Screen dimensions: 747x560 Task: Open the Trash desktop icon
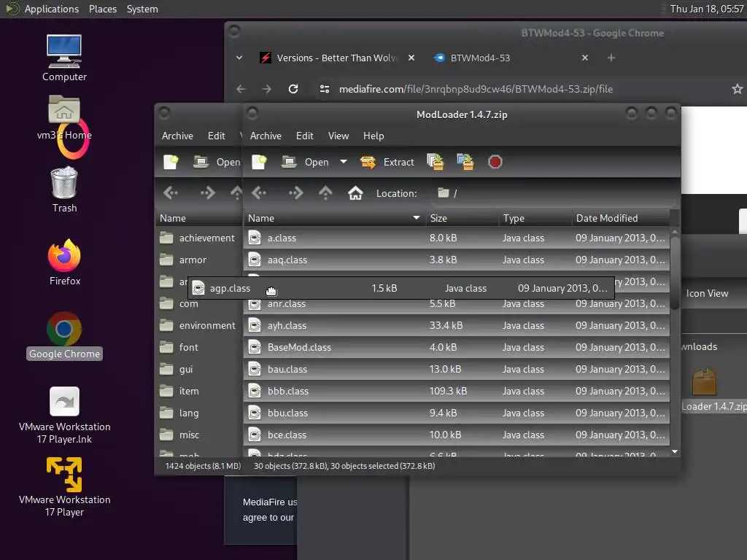click(64, 190)
